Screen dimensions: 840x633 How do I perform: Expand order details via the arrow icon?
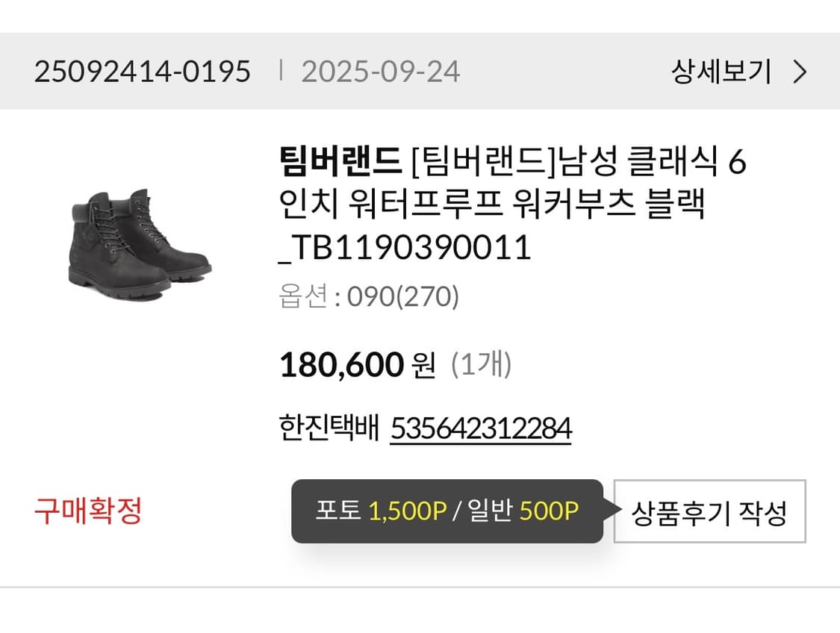click(800, 72)
